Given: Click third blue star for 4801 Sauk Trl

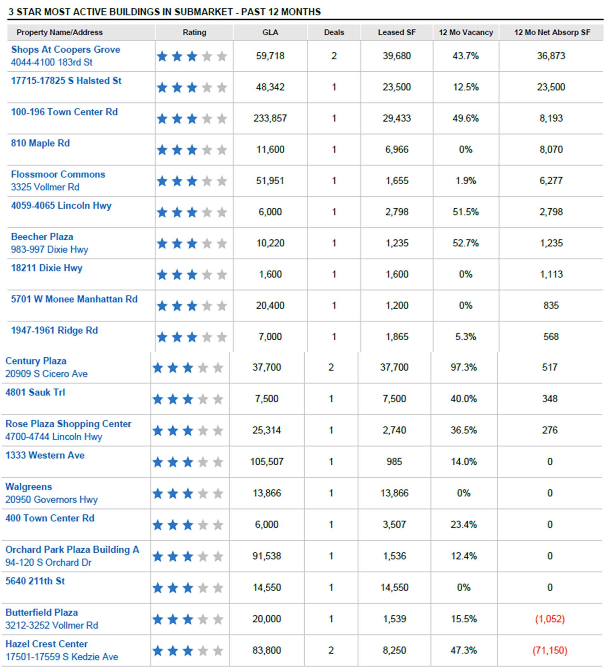Looking at the screenshot, I should [188, 399].
